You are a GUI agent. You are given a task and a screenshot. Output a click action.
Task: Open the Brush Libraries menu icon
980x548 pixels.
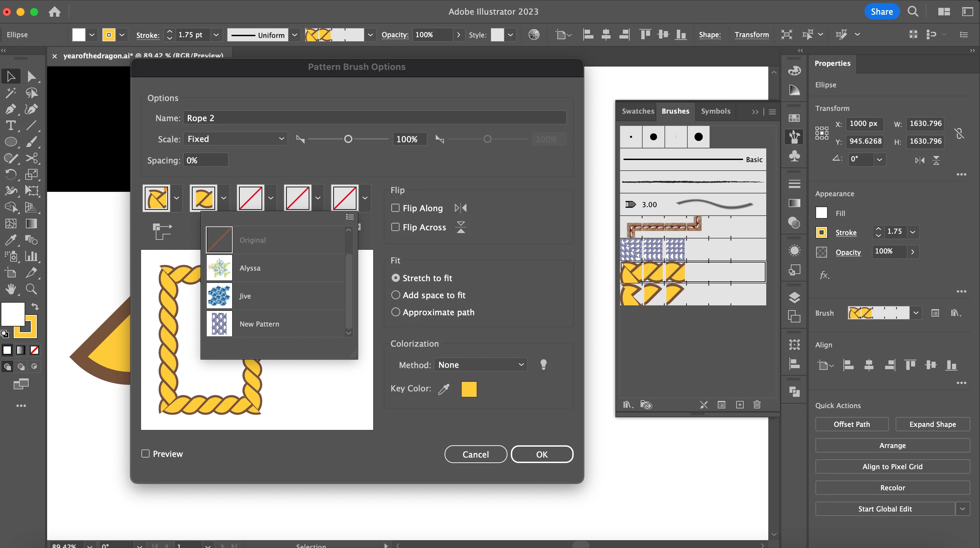(628, 405)
